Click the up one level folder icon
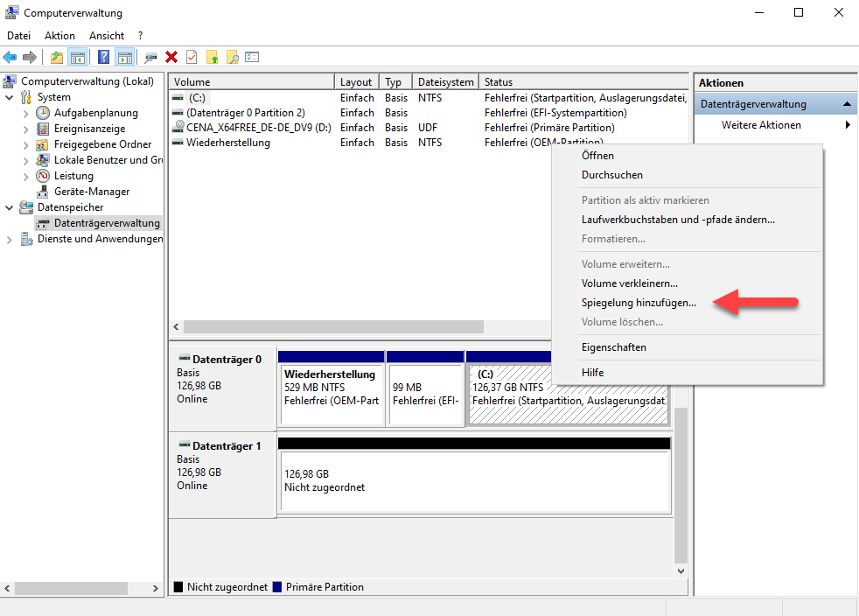This screenshot has width=859, height=616. tap(57, 57)
